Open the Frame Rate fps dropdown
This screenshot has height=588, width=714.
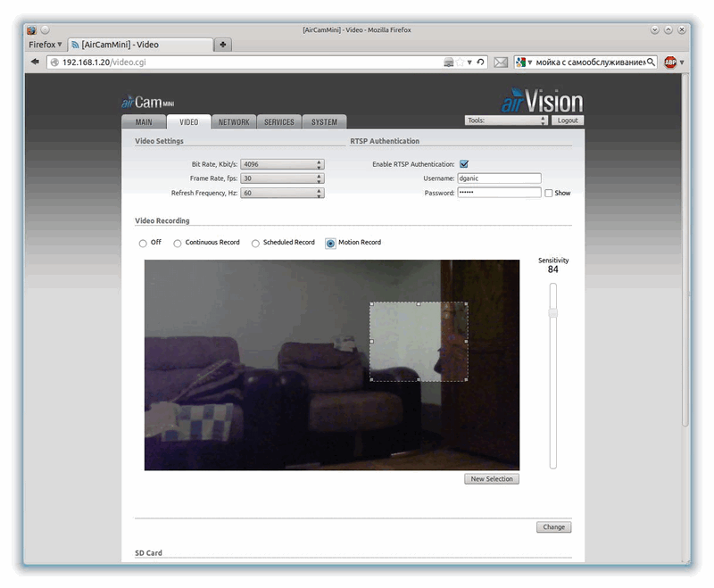pyautogui.click(x=282, y=178)
